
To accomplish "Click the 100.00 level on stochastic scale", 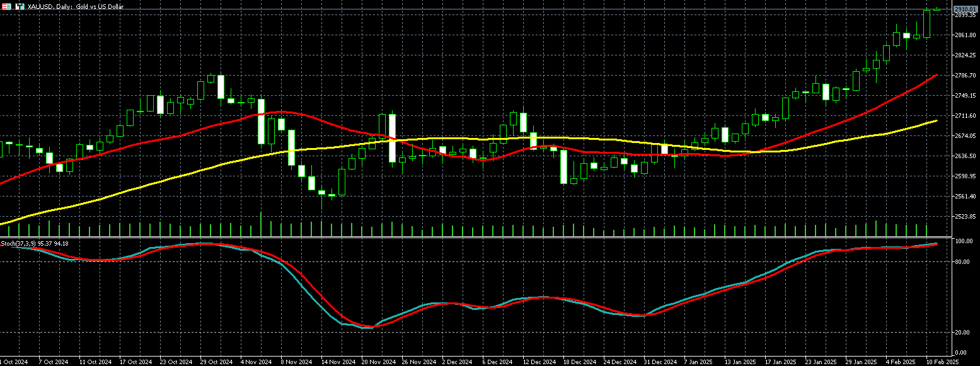I will click(x=963, y=242).
